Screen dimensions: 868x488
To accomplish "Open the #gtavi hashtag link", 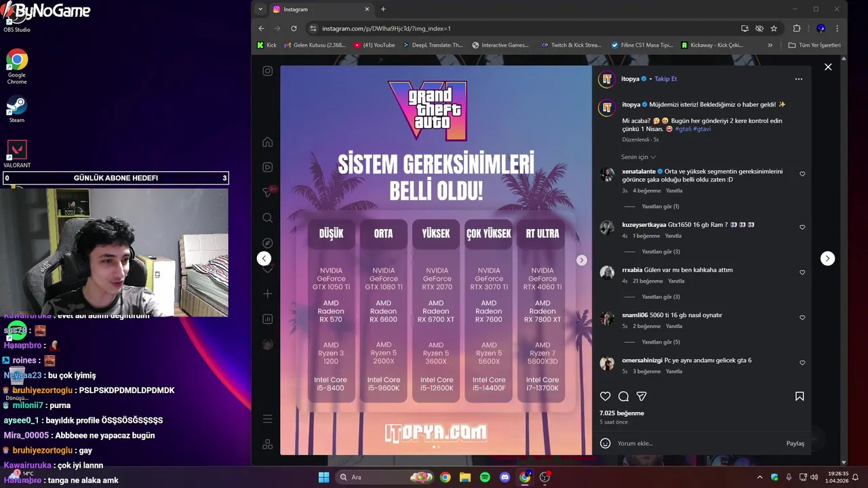I will click(702, 129).
